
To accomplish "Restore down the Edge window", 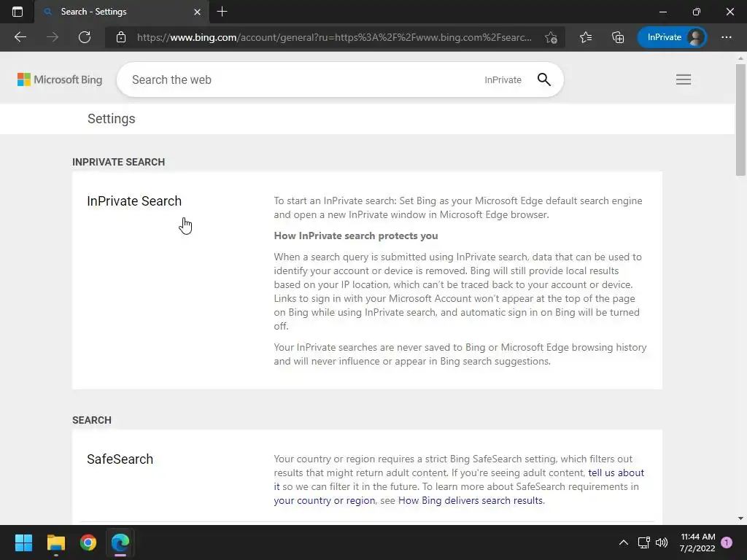I will click(x=697, y=12).
